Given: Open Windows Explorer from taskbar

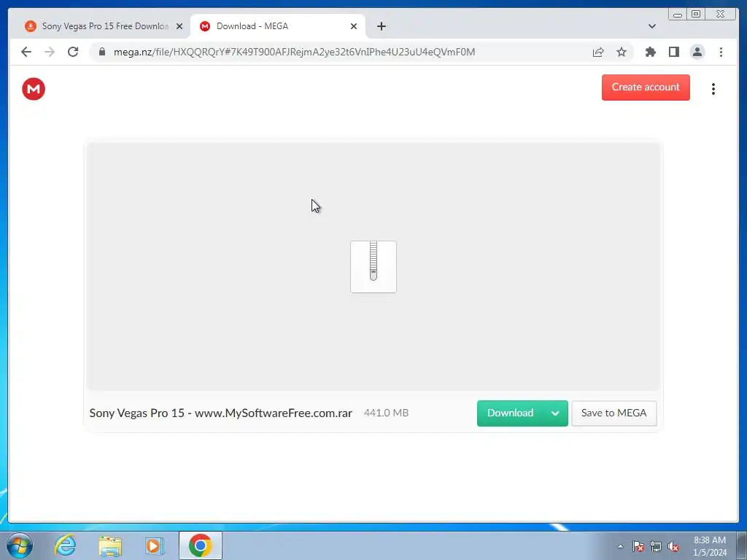Looking at the screenshot, I should [x=110, y=545].
